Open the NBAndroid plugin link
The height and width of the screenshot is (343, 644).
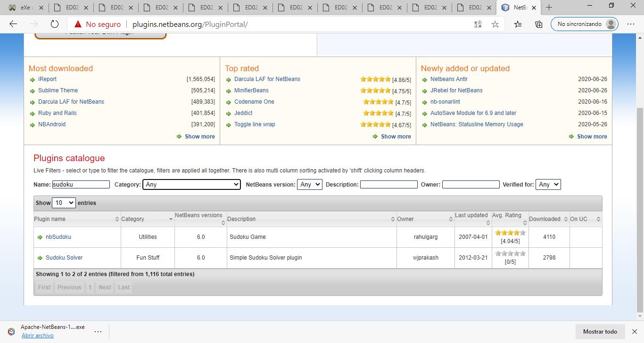(52, 124)
